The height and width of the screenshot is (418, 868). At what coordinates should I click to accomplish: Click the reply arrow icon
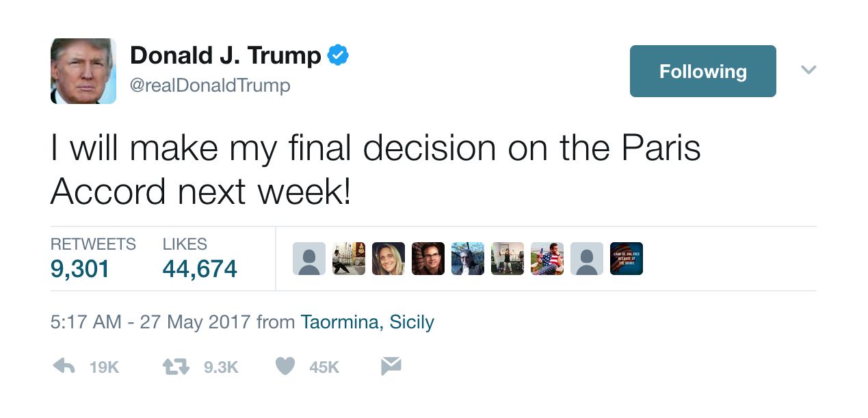[x=64, y=367]
